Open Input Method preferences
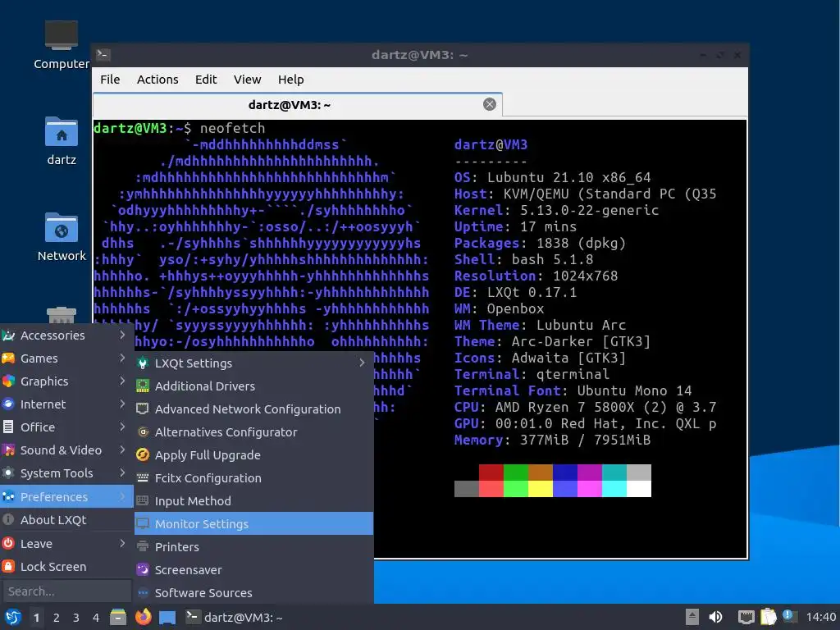 pos(254,501)
